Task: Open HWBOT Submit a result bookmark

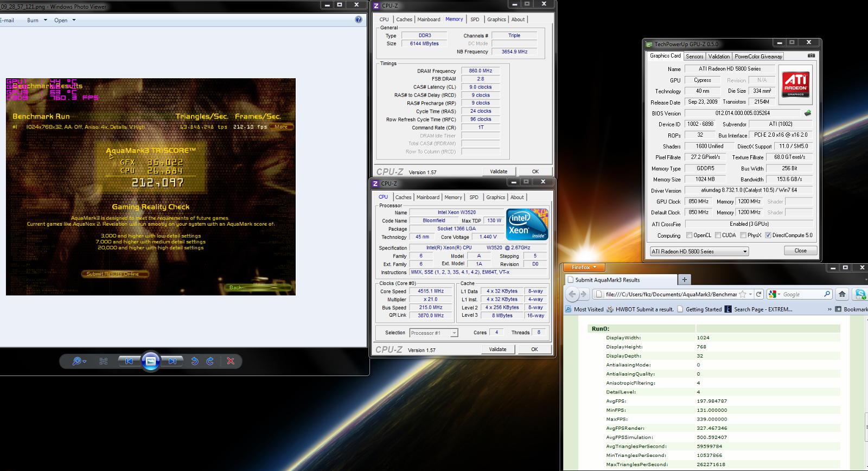Action: click(640, 309)
